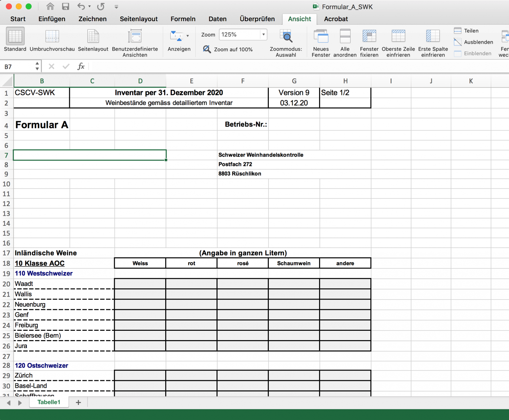Open Insert Function via fx button
This screenshot has width=509, height=420.
[81, 66]
